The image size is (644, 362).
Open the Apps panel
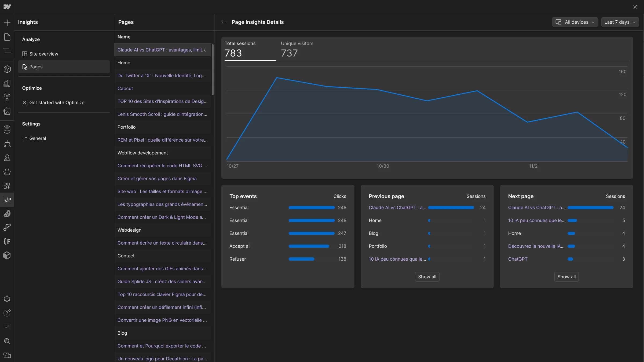(x=7, y=186)
